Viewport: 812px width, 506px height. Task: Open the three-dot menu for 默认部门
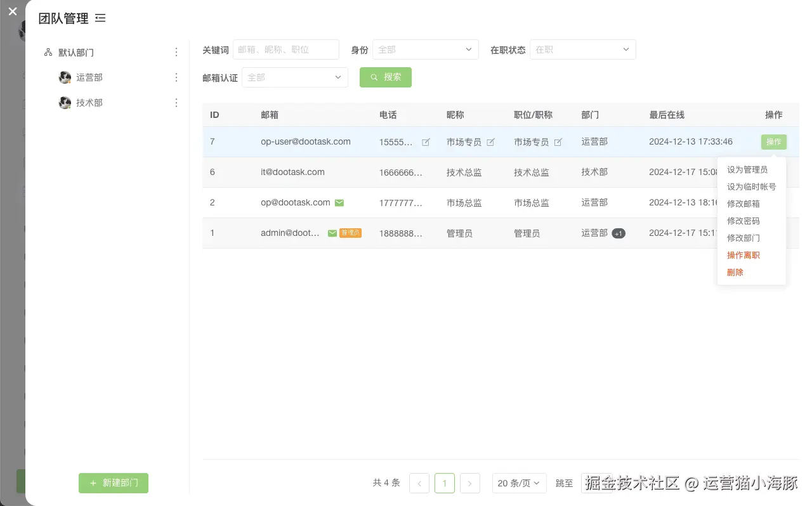click(x=176, y=53)
